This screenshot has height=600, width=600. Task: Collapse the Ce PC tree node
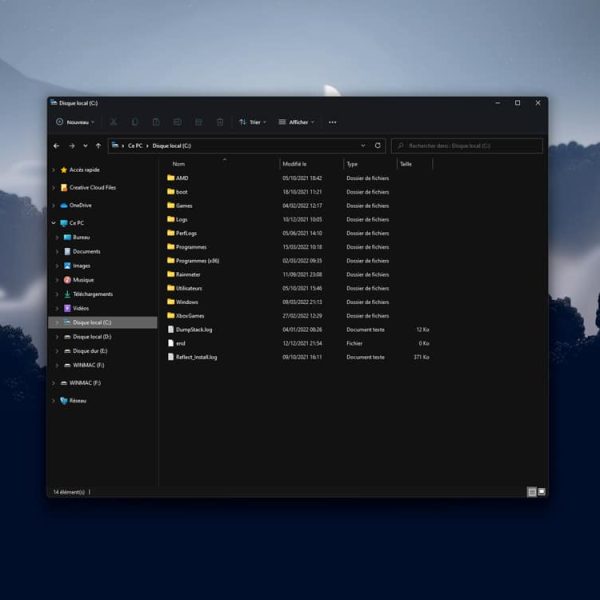(x=54, y=223)
